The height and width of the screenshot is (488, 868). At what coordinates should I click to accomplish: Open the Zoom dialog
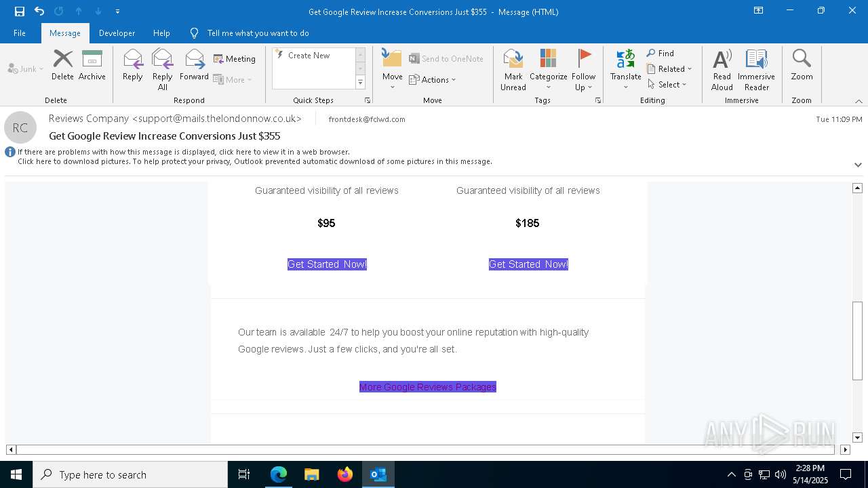802,65
